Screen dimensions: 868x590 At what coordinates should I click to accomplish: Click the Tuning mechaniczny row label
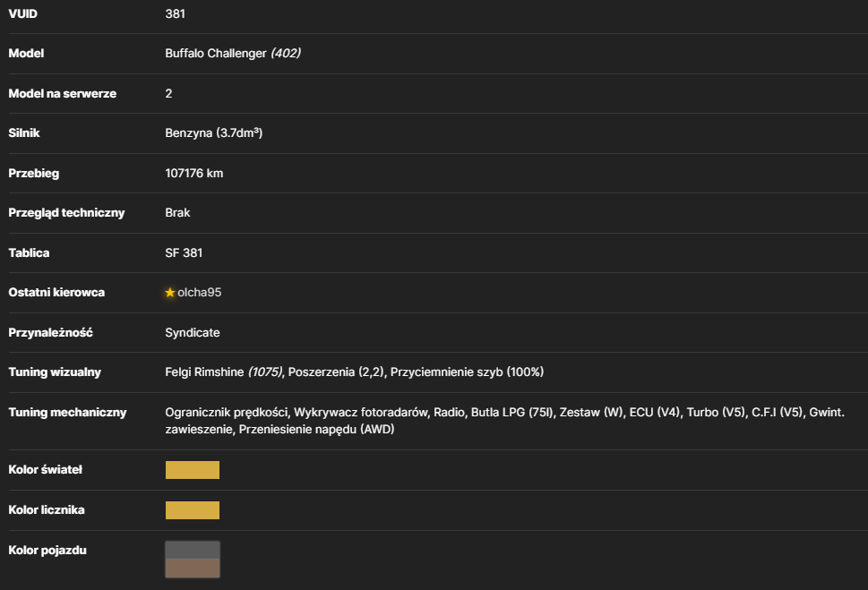click(67, 413)
